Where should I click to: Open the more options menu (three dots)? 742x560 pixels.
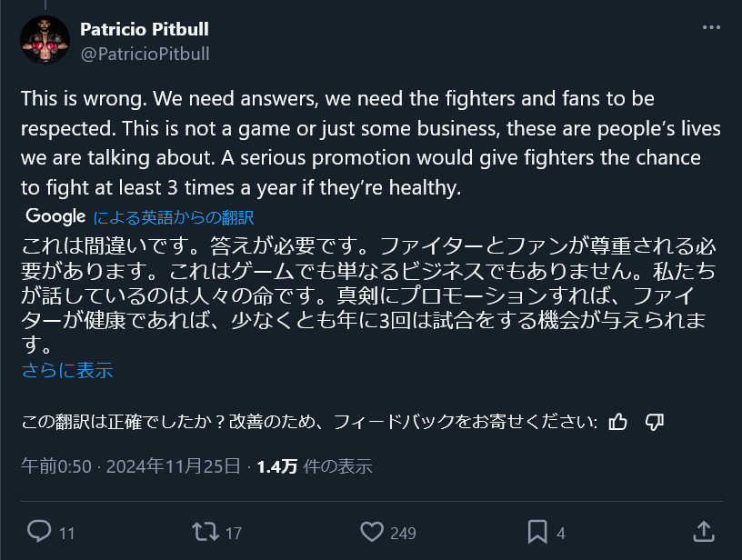click(710, 27)
